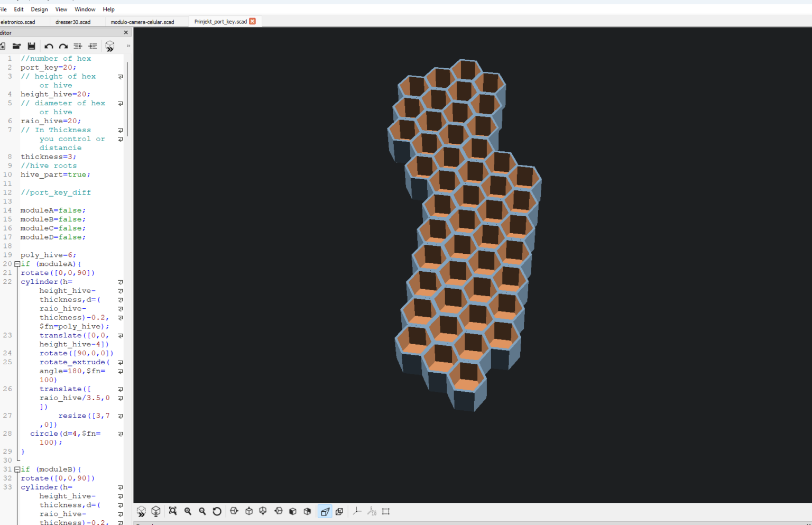
Task: Toggle Show Scale Markers
Action: (x=372, y=511)
